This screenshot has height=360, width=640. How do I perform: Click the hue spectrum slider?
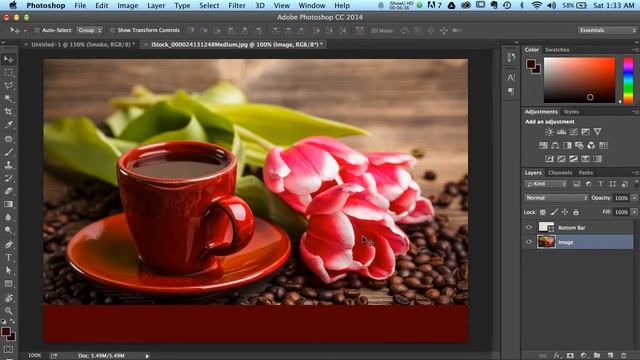coord(628,80)
